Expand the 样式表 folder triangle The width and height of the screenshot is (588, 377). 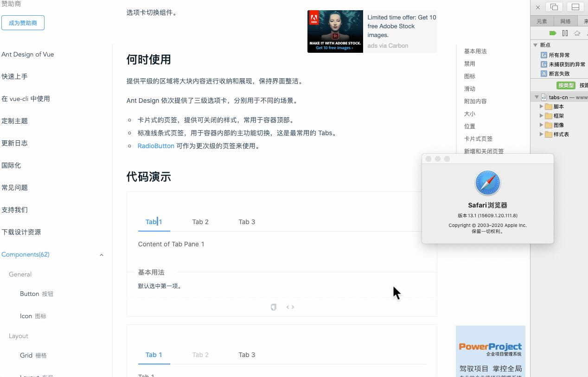click(541, 134)
